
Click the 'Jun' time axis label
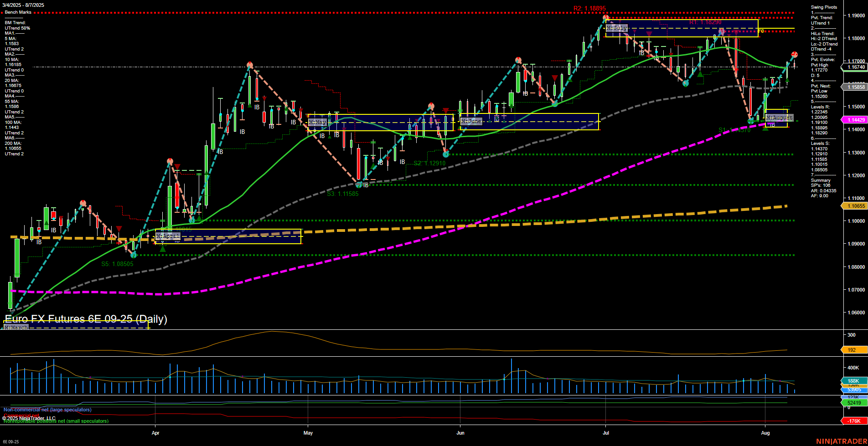tap(460, 433)
